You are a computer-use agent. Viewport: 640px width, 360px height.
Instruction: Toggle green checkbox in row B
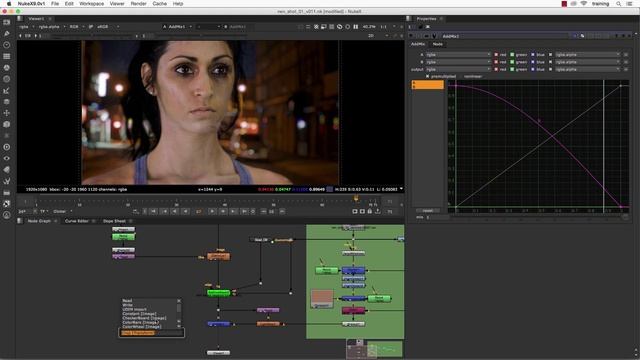point(512,62)
